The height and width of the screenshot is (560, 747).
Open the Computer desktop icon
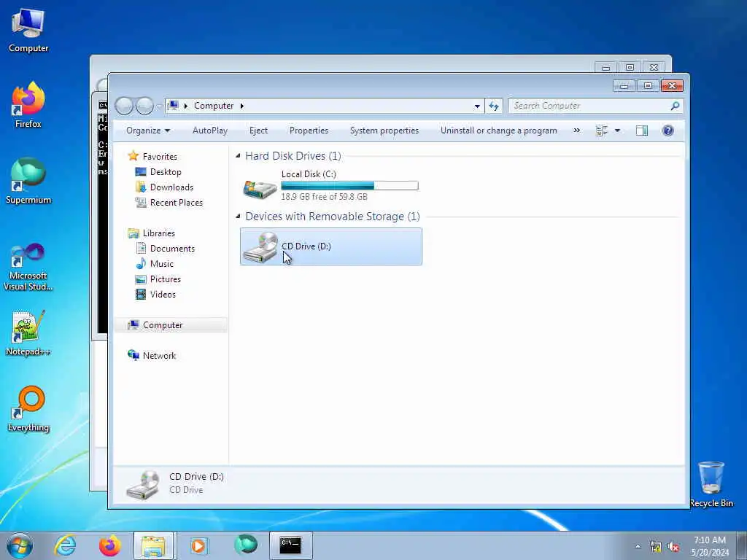[x=28, y=31]
